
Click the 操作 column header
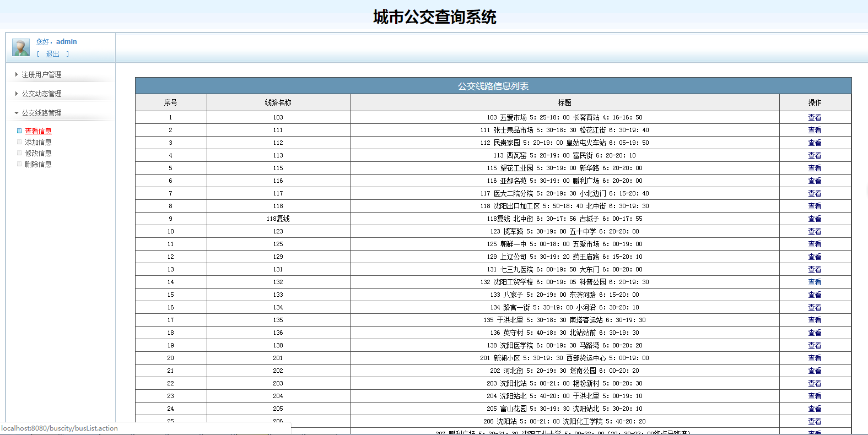[x=815, y=102]
